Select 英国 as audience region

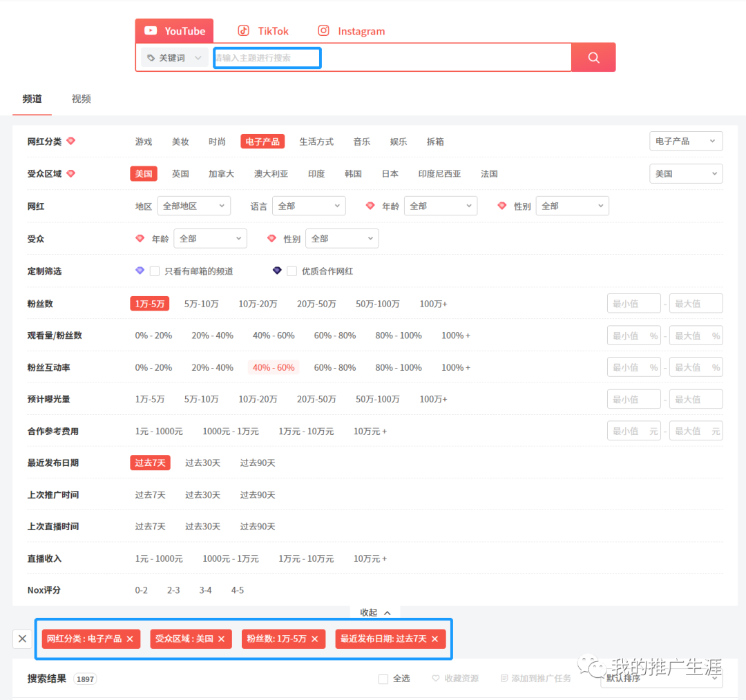pos(180,174)
